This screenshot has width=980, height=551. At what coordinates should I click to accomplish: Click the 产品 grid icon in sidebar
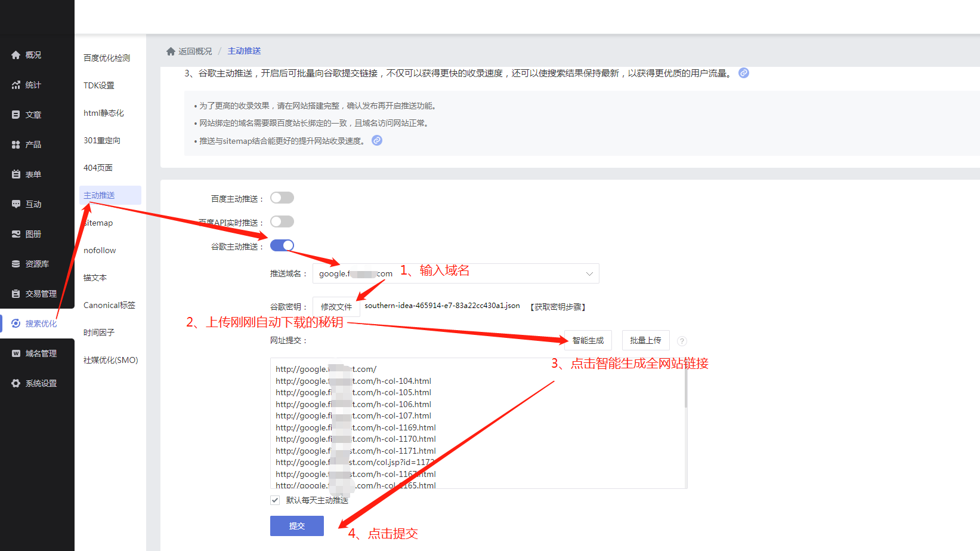[x=16, y=144]
